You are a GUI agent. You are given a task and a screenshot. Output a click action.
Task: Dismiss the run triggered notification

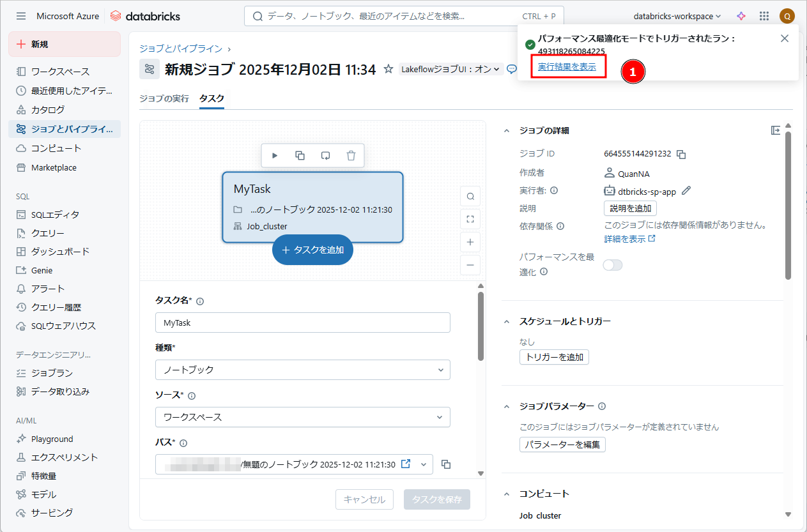pos(785,38)
